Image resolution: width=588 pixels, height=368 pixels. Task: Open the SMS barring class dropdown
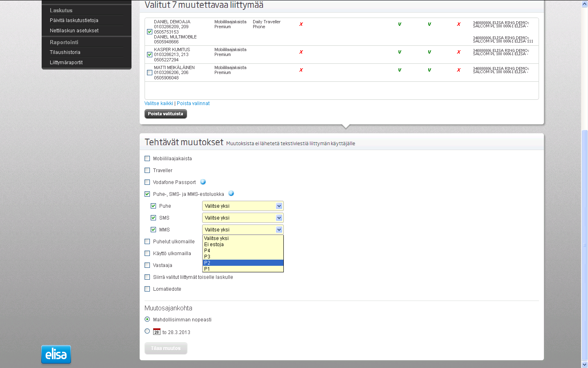coord(243,218)
